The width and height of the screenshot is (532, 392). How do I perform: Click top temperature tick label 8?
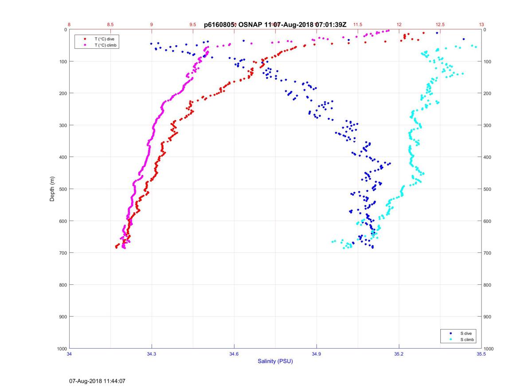(70, 25)
